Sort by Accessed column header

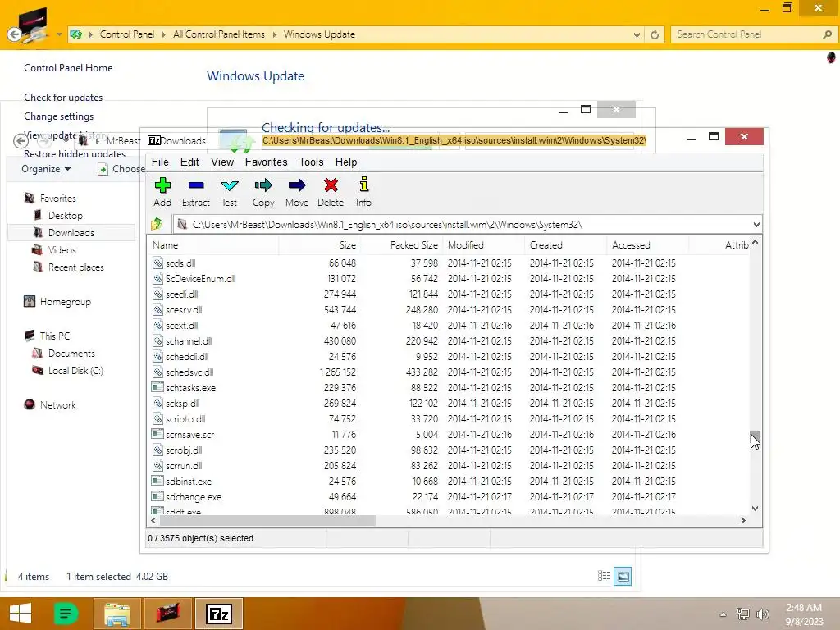click(648, 244)
